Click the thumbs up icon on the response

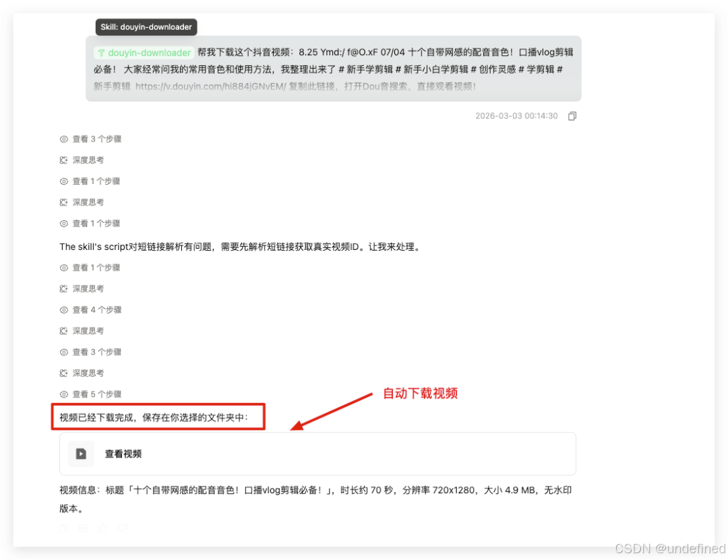coord(102,528)
